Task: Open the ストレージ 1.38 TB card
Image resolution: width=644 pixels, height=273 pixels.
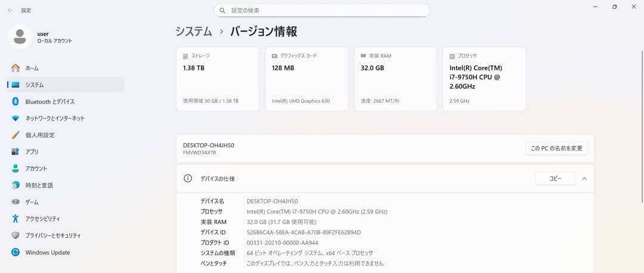Action: point(218,79)
